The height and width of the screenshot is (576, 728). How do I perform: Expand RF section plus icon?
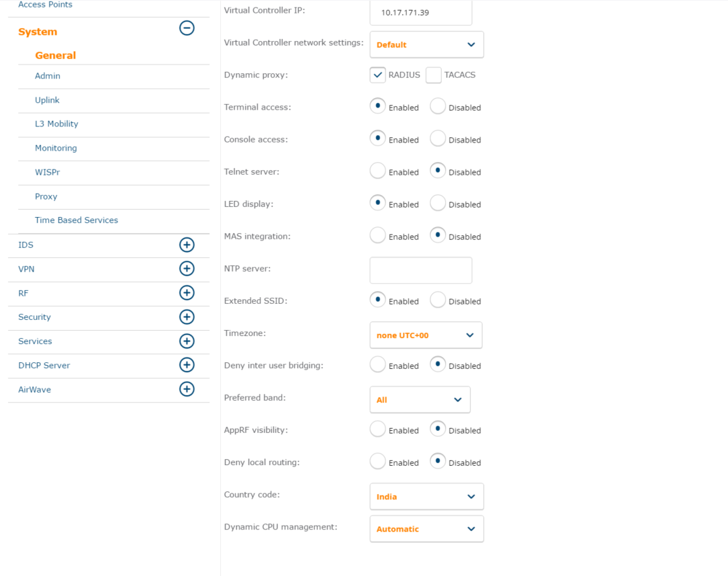coord(187,293)
